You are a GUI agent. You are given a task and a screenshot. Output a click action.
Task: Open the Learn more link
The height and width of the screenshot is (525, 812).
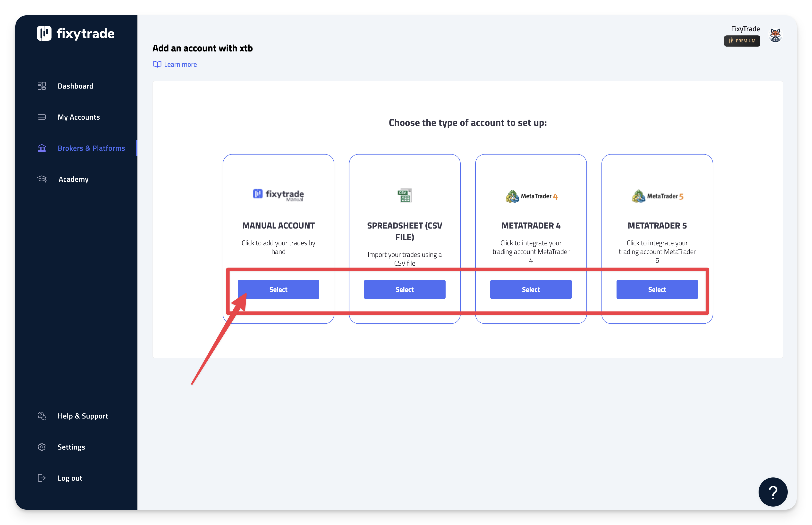tap(180, 65)
